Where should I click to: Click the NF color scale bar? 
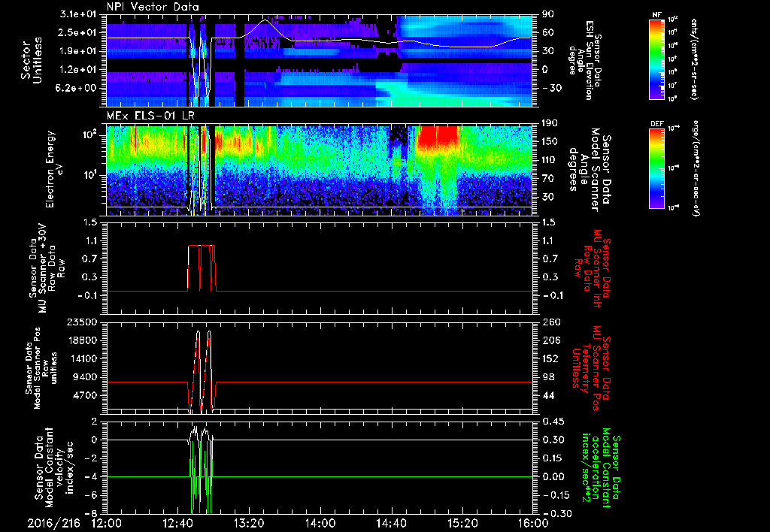click(656, 59)
